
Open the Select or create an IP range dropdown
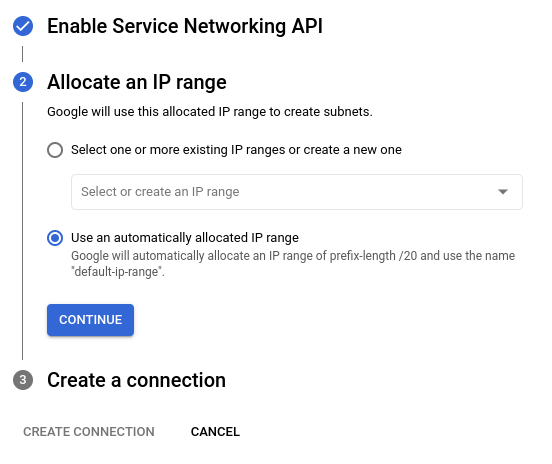pos(297,192)
